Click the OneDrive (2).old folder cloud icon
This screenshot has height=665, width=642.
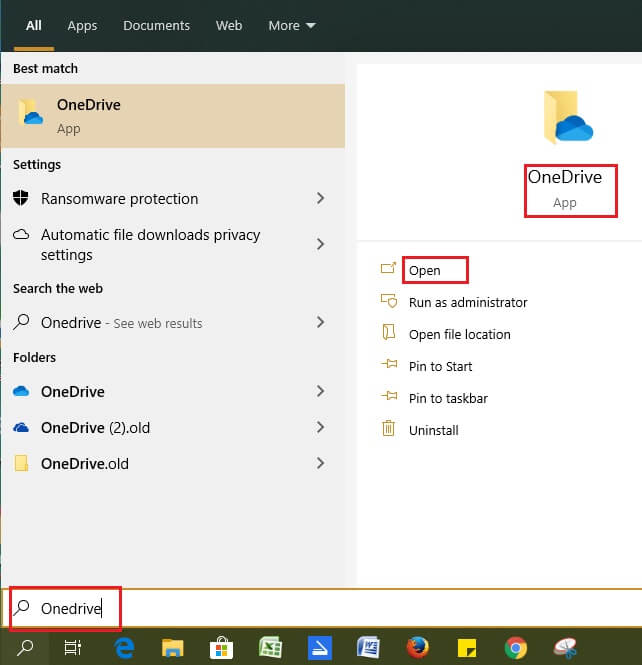pyautogui.click(x=21, y=427)
